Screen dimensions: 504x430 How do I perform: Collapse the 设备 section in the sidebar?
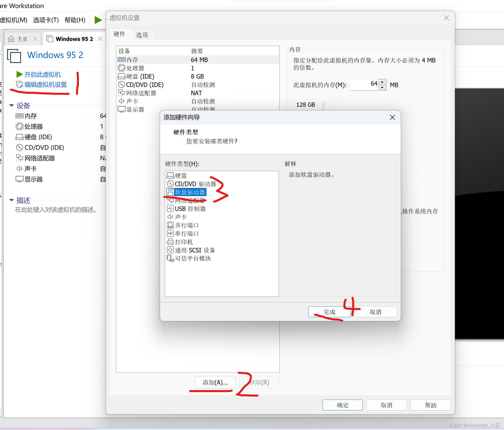12,105
